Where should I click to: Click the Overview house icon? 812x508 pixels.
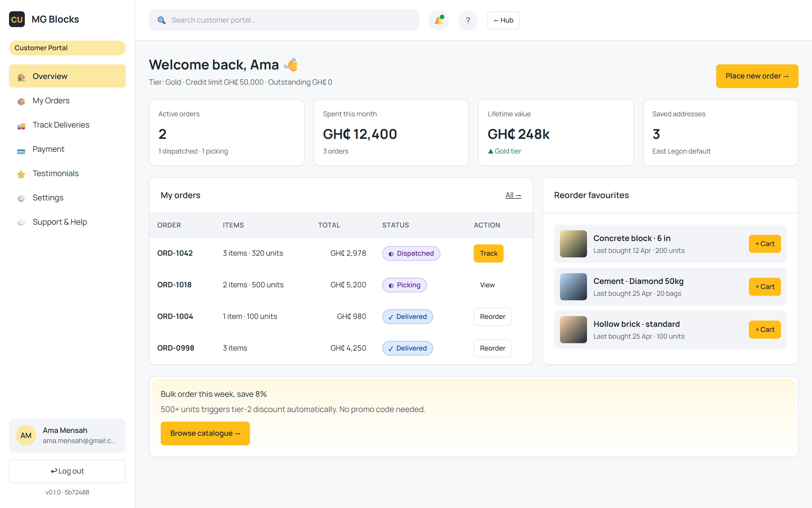coord(21,77)
